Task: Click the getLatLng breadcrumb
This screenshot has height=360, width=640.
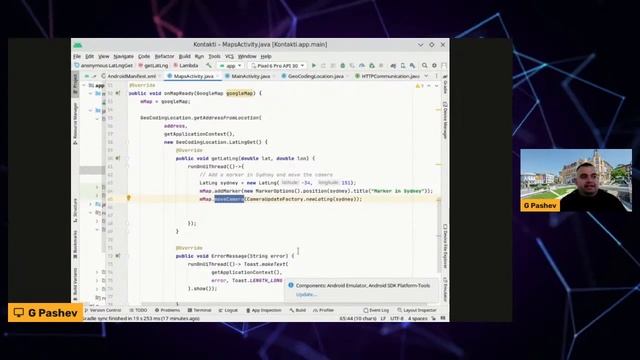Action: (x=153, y=65)
